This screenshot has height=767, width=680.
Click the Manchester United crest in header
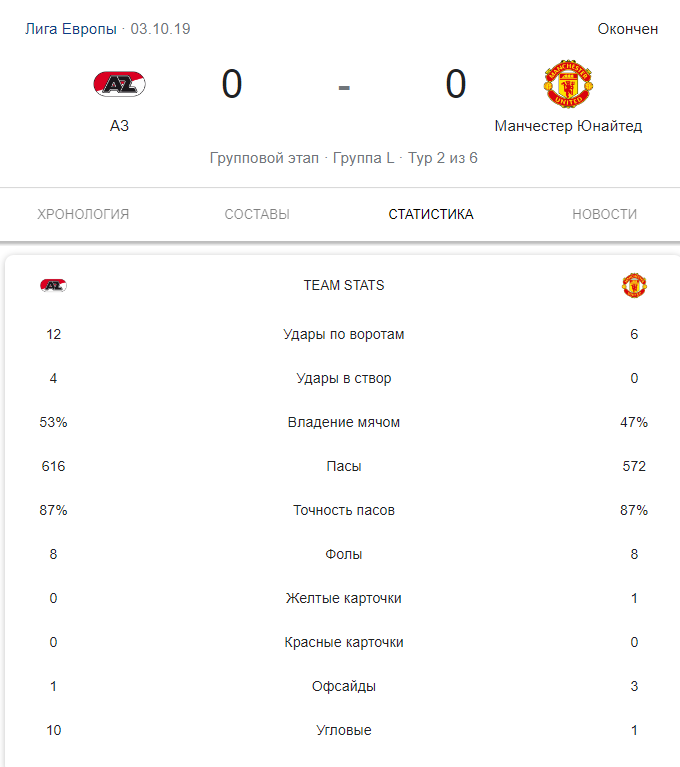[x=568, y=84]
